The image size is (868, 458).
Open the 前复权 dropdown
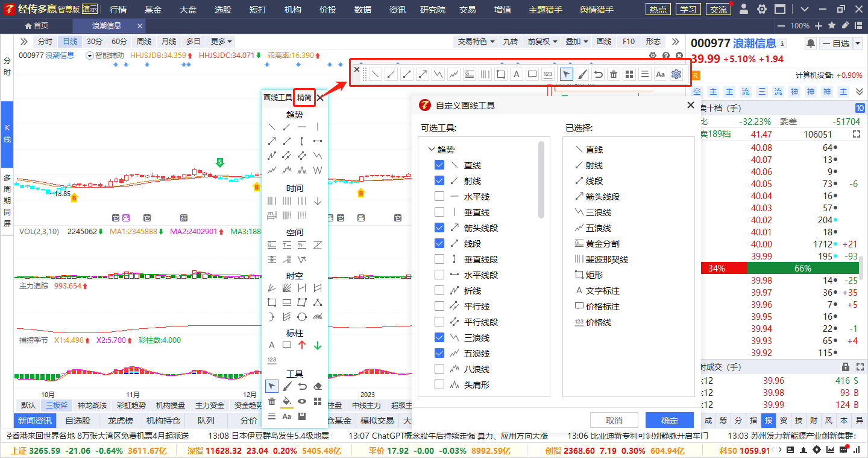click(x=542, y=42)
